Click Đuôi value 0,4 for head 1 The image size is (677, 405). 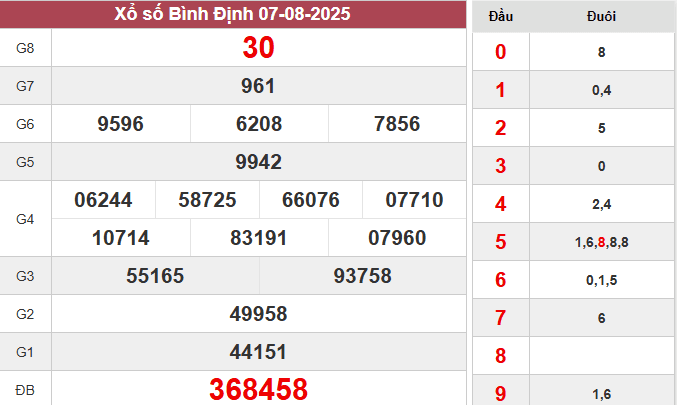601,90
